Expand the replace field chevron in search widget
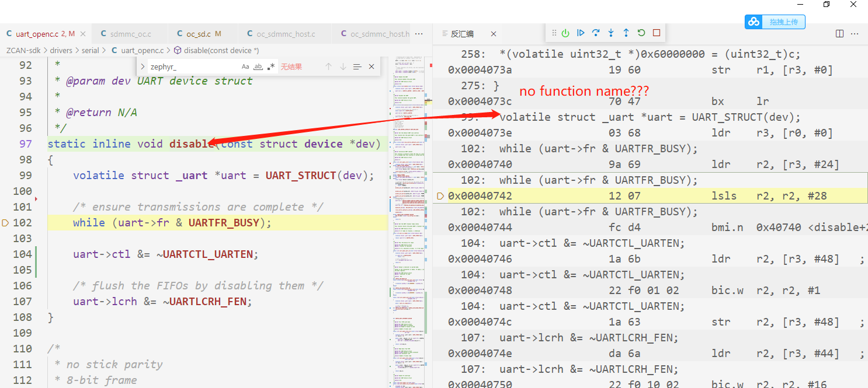This screenshot has height=388, width=868. pyautogui.click(x=142, y=66)
